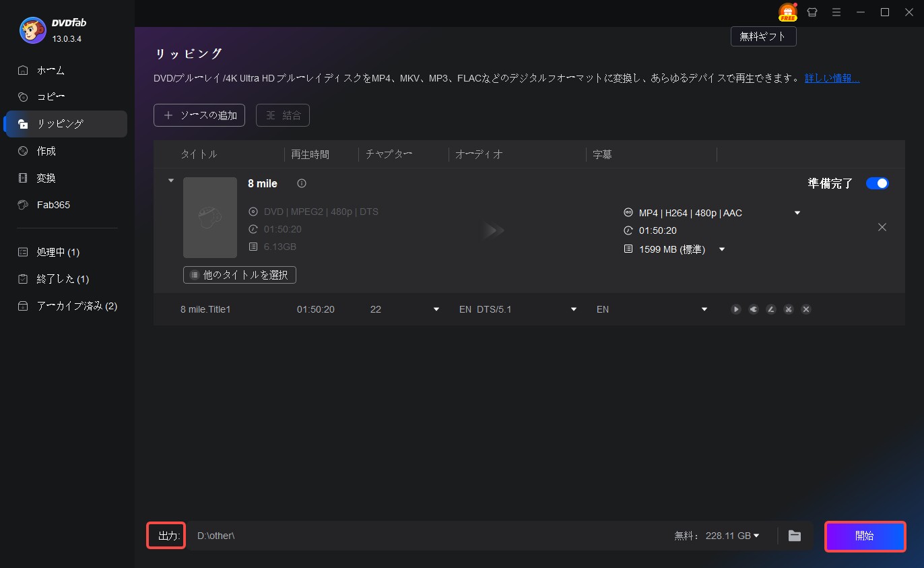Browse output folder icon

[795, 536]
